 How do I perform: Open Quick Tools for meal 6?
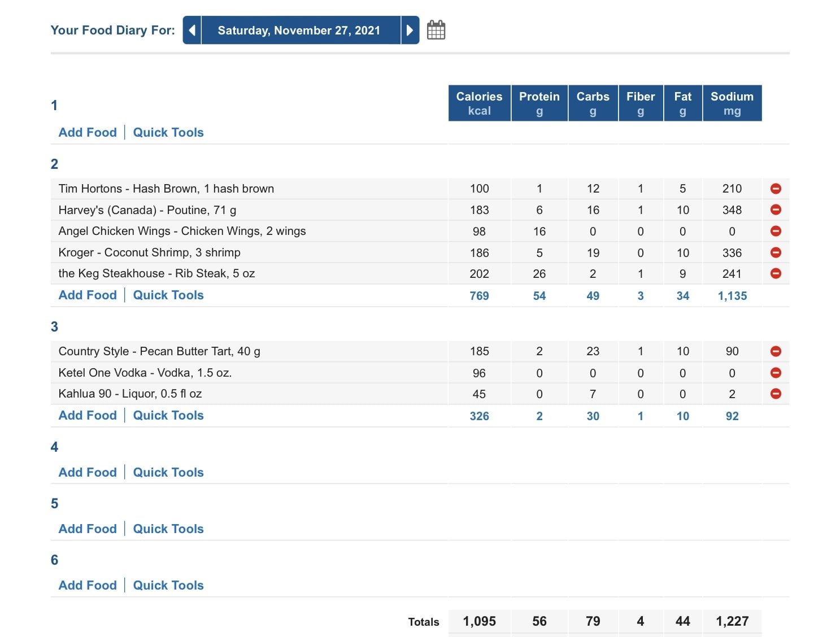tap(168, 585)
